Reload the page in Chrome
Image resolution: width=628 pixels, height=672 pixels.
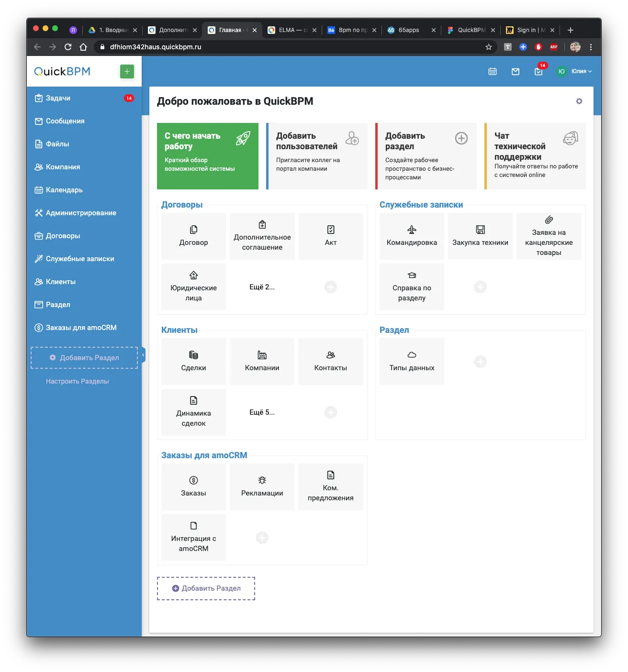(x=68, y=47)
